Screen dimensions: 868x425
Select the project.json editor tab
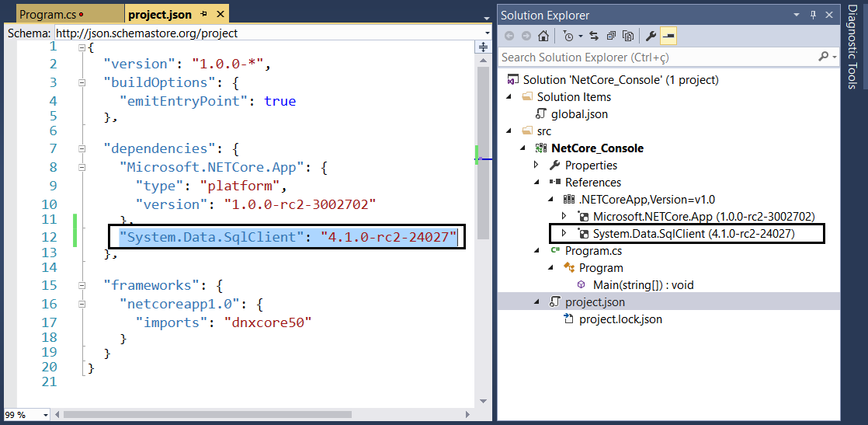coord(160,15)
